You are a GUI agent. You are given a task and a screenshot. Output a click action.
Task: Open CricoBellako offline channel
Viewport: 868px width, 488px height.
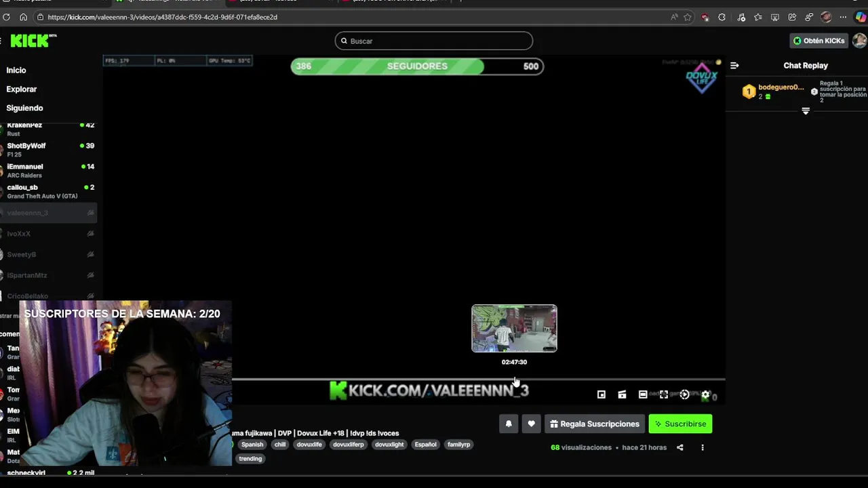[49, 296]
